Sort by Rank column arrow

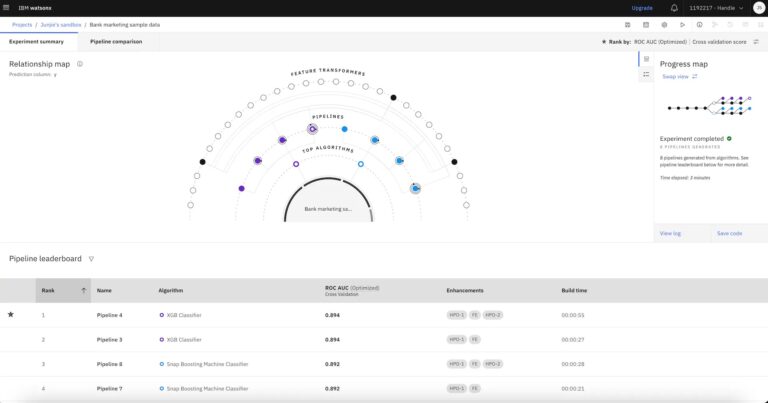[x=84, y=290]
